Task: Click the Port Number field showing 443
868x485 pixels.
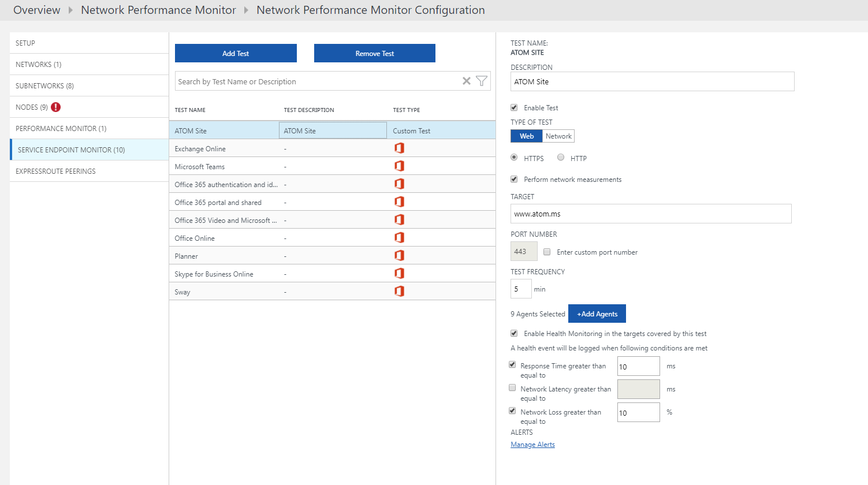Action: tap(524, 251)
